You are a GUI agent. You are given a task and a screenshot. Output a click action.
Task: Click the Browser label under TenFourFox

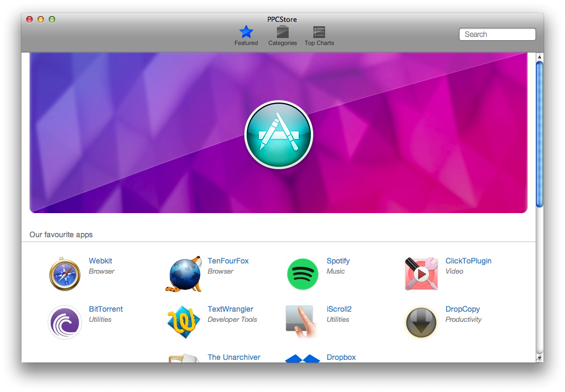(x=220, y=272)
